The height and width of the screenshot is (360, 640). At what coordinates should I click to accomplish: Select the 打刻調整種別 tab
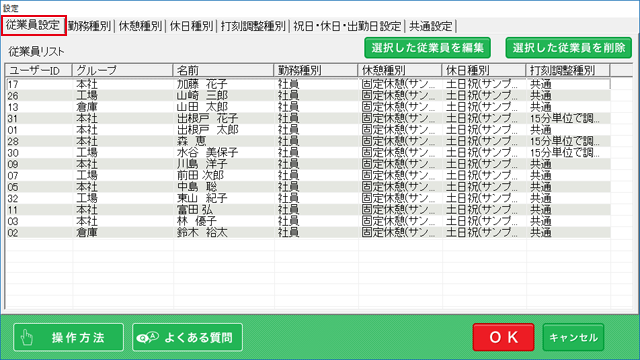pos(253,26)
